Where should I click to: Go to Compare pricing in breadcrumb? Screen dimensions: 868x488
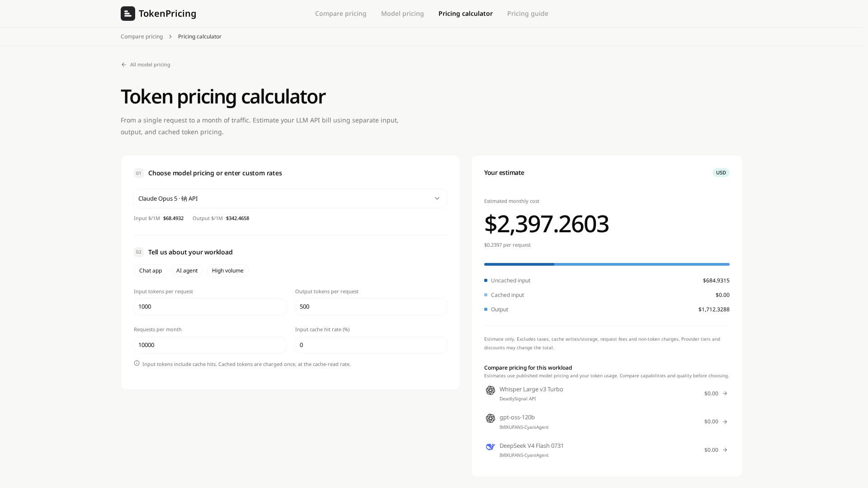[142, 37]
